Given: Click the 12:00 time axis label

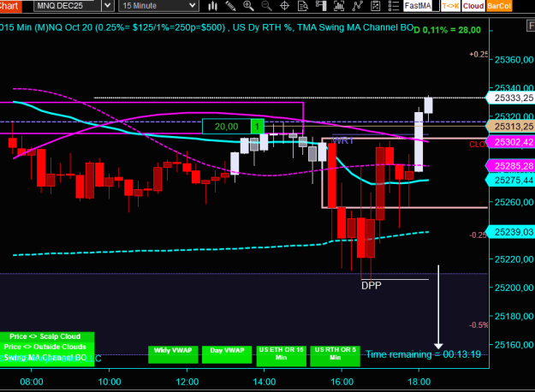Looking at the screenshot, I should pos(187,382).
